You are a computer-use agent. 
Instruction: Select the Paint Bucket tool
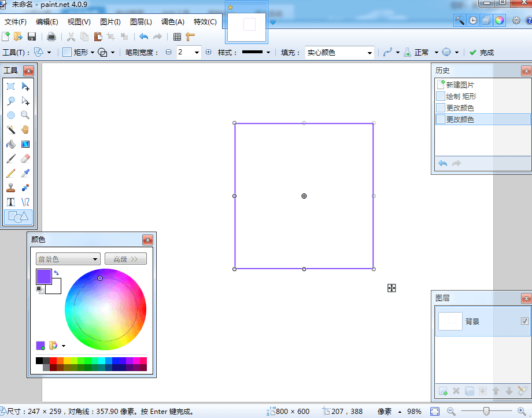[11, 144]
